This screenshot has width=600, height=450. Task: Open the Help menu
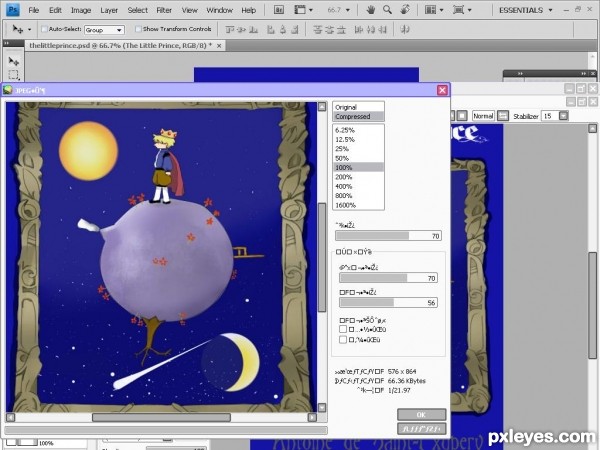click(248, 10)
